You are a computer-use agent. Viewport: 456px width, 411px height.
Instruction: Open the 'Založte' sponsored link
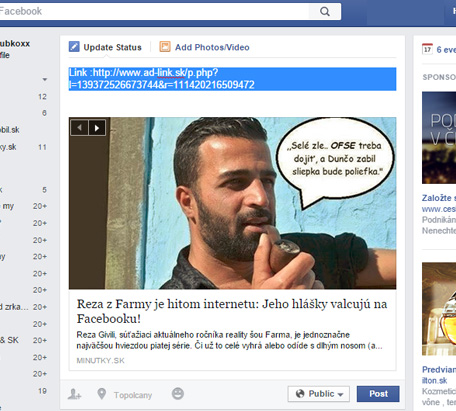click(x=439, y=198)
